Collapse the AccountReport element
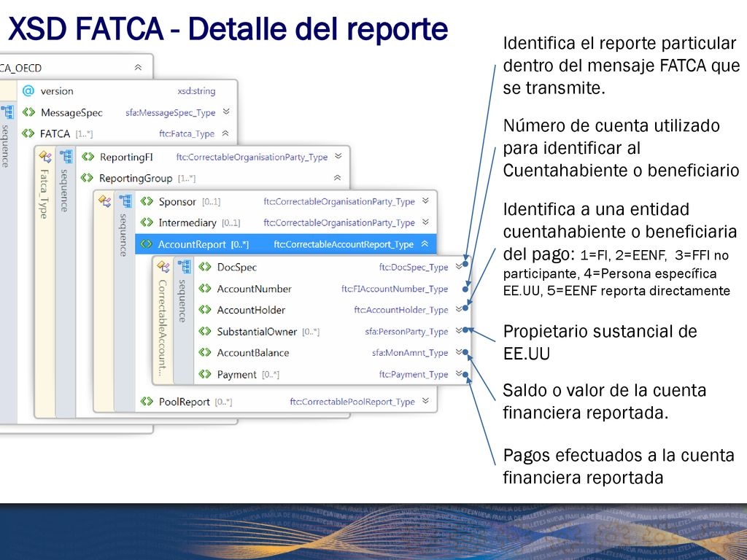 [425, 244]
